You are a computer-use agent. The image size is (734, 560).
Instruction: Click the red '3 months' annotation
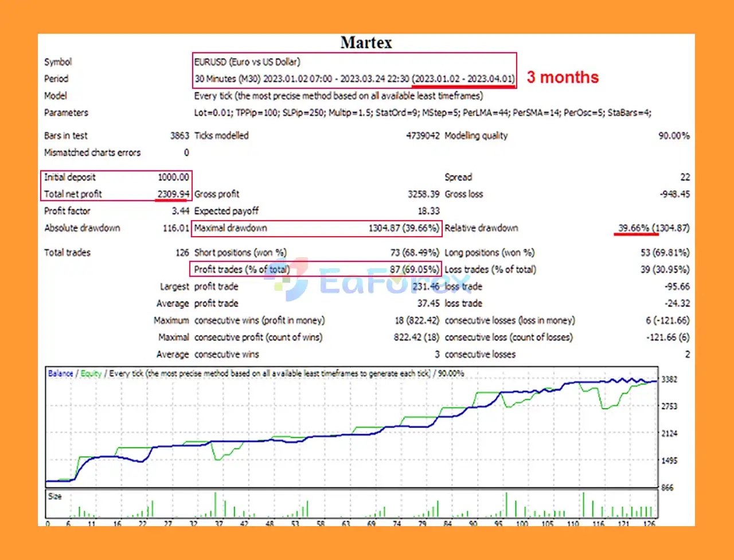click(563, 77)
